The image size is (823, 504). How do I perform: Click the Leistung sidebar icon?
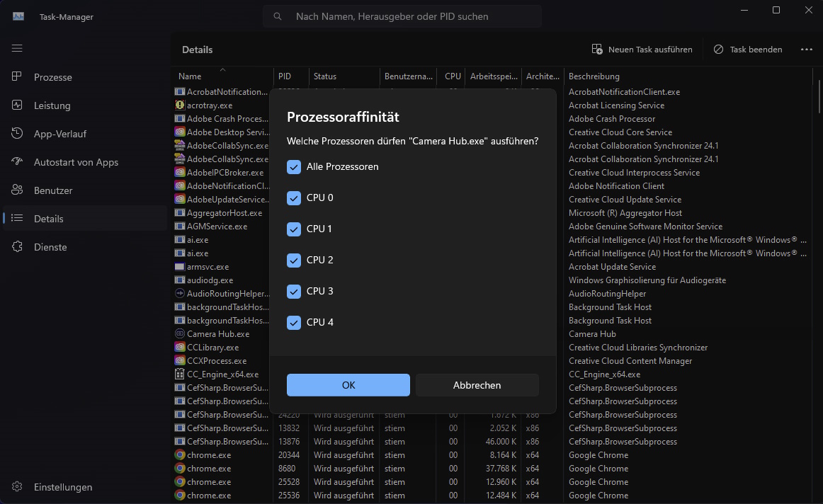tap(17, 105)
